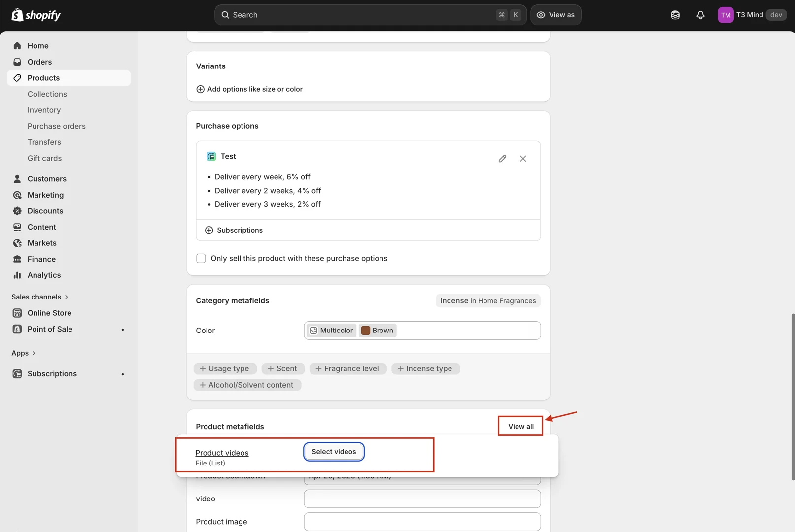This screenshot has height=532, width=795.
Task: Open Inventory submenu item
Action: (x=44, y=110)
